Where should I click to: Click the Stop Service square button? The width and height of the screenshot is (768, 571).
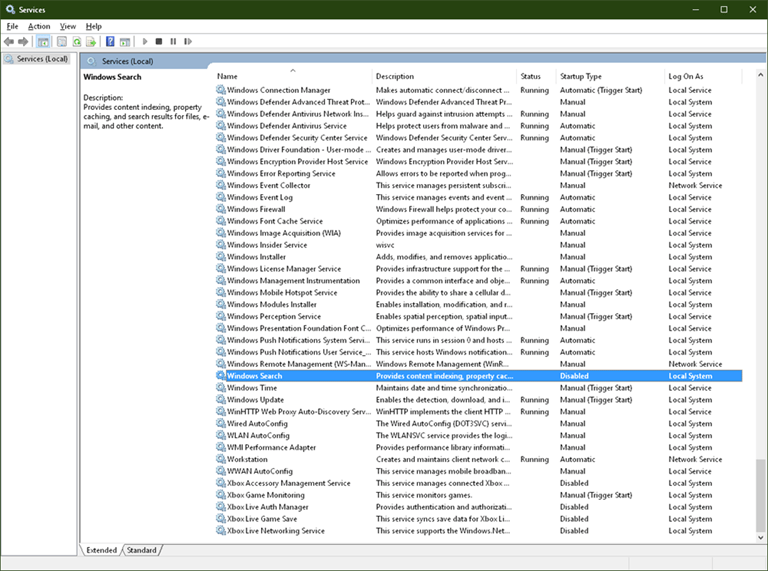(159, 42)
